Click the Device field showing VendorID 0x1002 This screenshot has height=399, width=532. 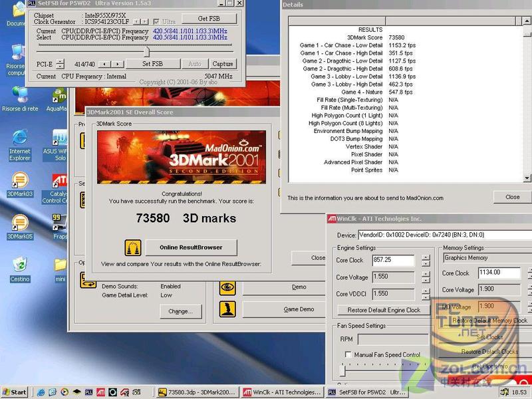coord(445,235)
